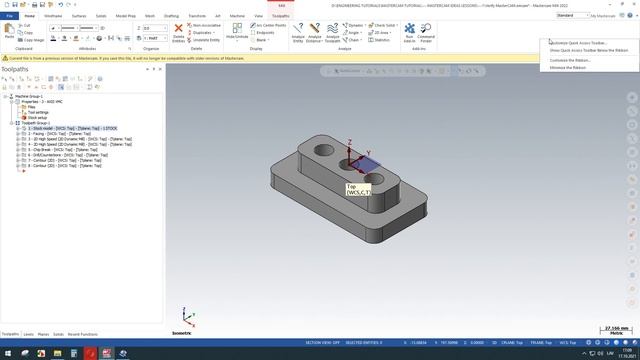Switch to Solids tab at panel bottom

pyautogui.click(x=58, y=334)
